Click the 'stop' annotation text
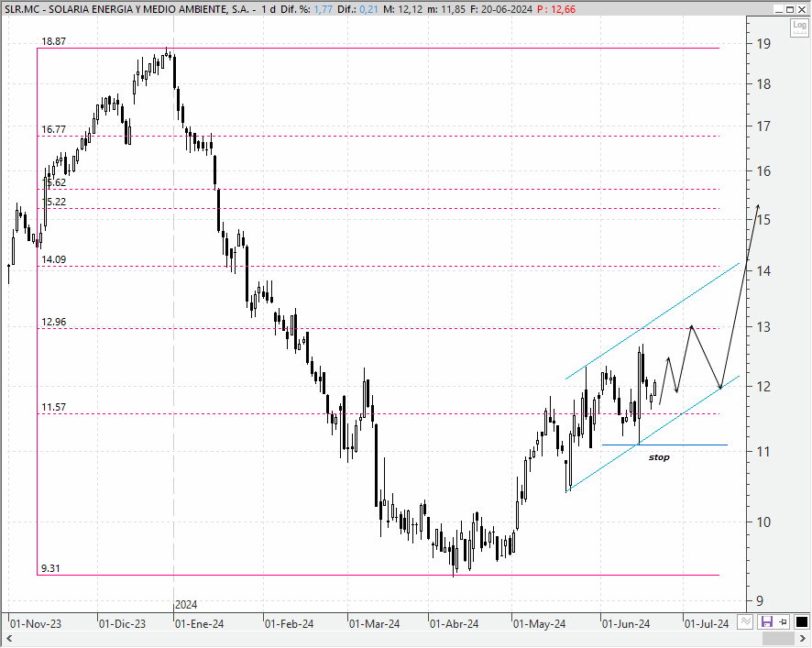Screen dimensions: 812x648 point(659,457)
